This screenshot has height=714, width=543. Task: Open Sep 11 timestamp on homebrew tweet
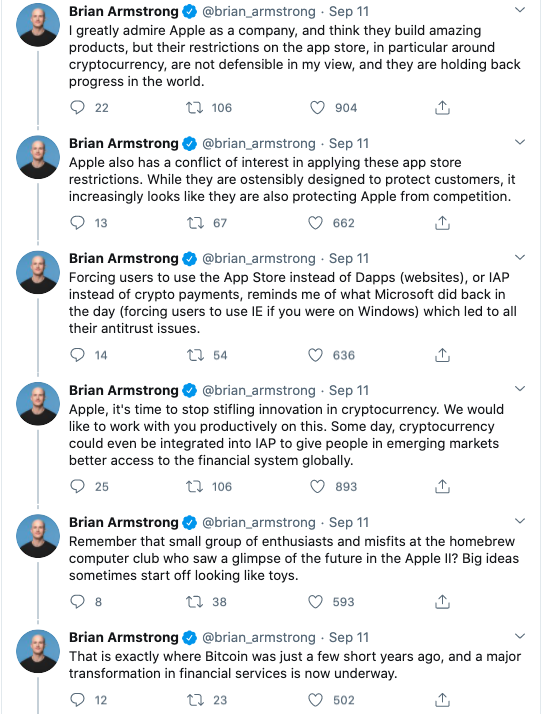click(349, 522)
